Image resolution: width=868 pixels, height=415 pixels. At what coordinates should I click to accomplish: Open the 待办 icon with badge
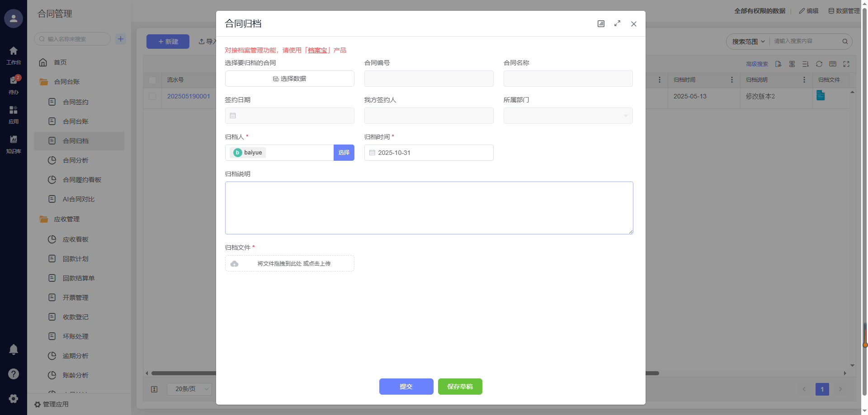pyautogui.click(x=14, y=81)
